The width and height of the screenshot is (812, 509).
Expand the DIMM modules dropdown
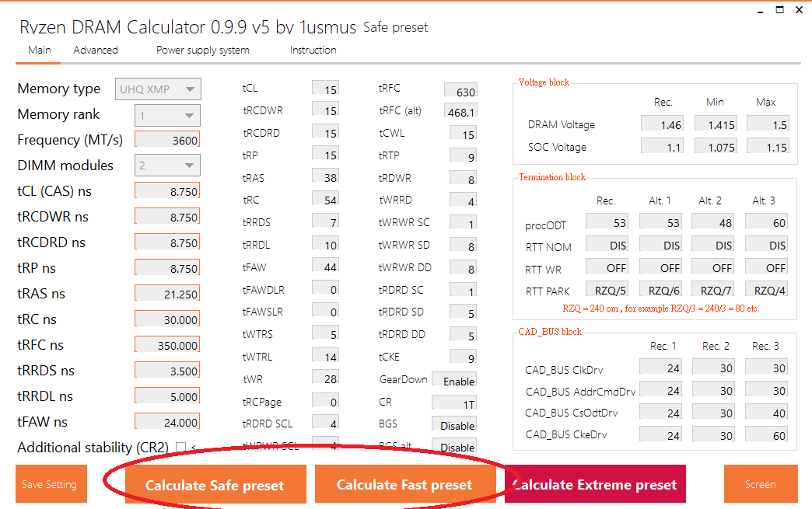[167, 166]
